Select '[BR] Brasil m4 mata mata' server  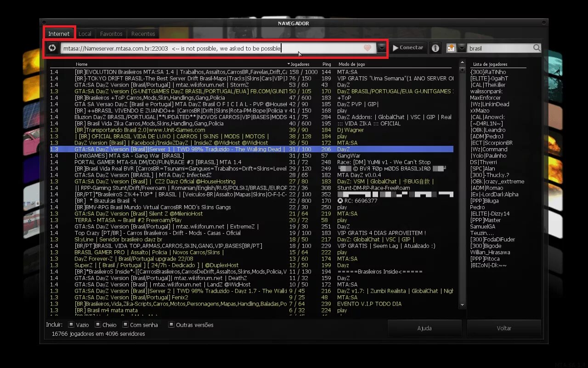252,310
